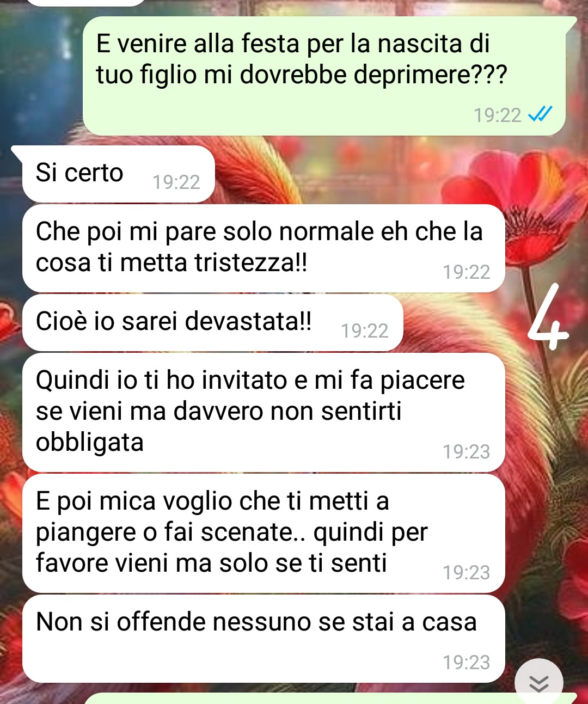Tap the handwritten number 4 annotation
Image resolution: width=588 pixels, height=704 pixels.
548,317
